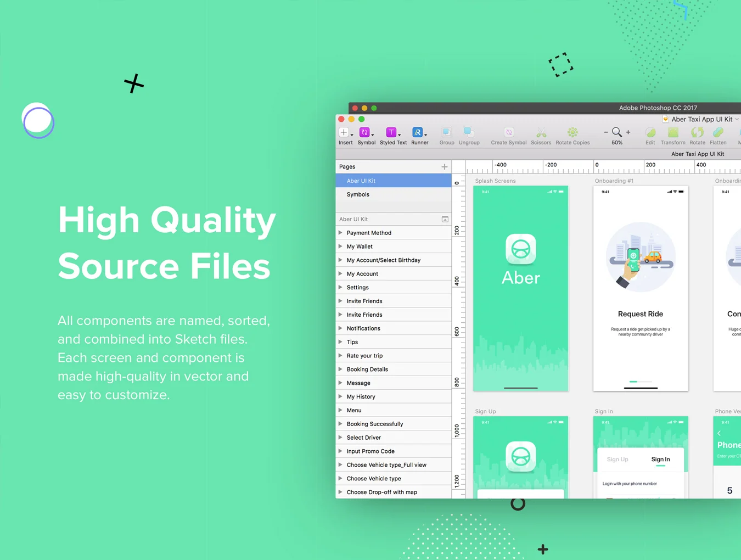
Task: Click the Sketch document icon in title bar
Action: point(665,119)
